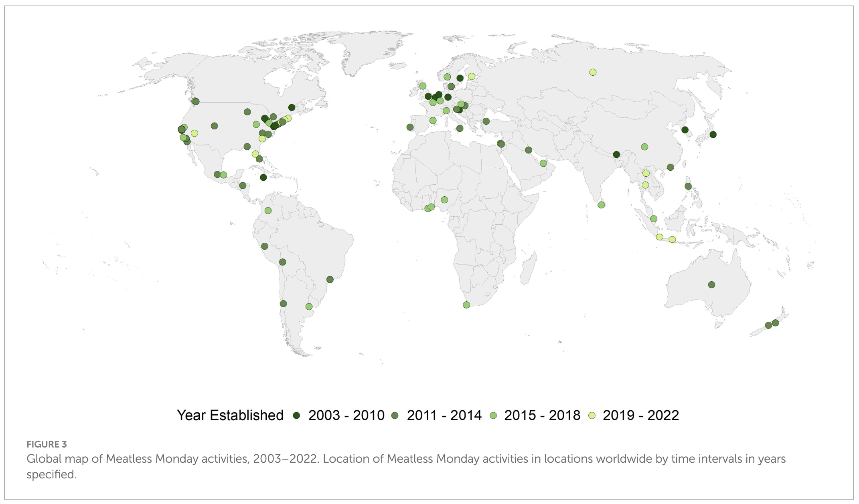
Task: Click the Year Established legend title
Action: (x=230, y=415)
